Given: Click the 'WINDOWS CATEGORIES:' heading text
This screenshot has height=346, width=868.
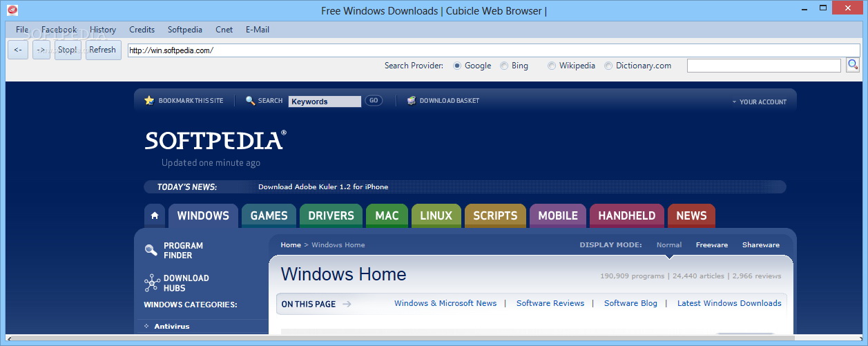Looking at the screenshot, I should click(x=191, y=305).
